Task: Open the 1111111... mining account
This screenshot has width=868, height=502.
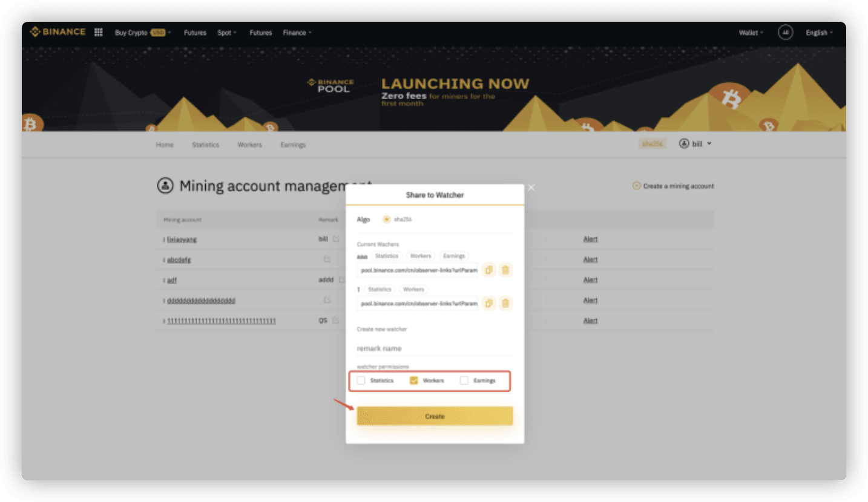Action: click(x=222, y=321)
